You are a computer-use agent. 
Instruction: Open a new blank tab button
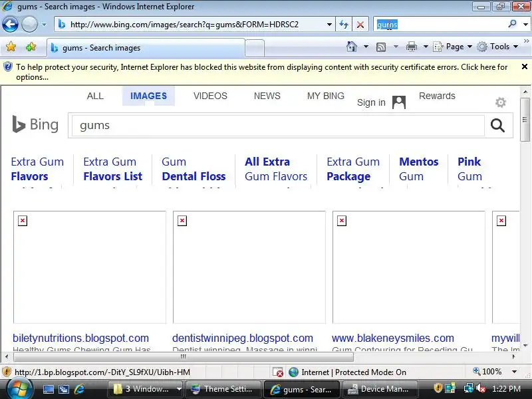click(x=255, y=48)
